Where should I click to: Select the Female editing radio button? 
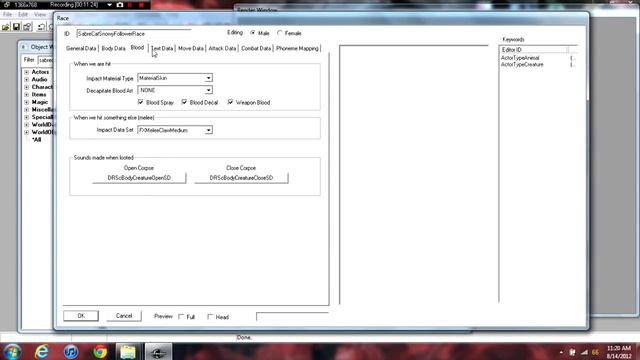(x=280, y=33)
